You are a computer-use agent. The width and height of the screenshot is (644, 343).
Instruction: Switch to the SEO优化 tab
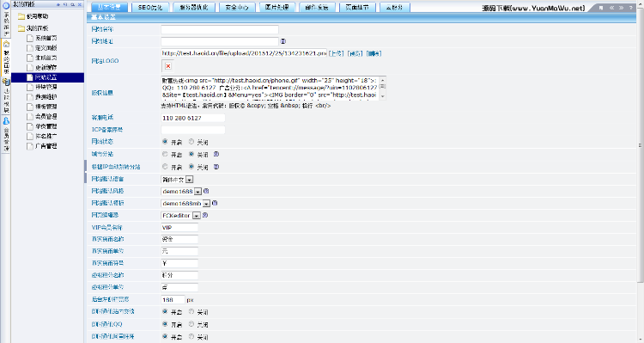pyautogui.click(x=150, y=8)
